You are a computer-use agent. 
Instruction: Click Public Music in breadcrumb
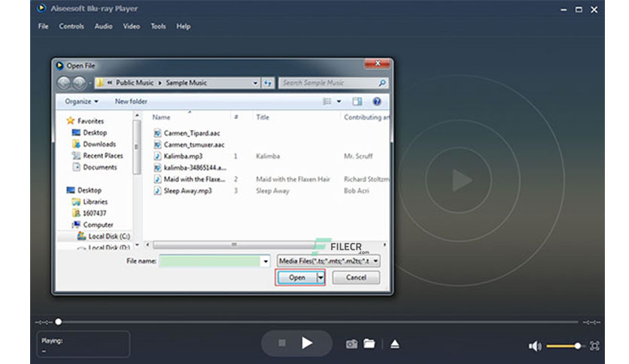pos(135,83)
